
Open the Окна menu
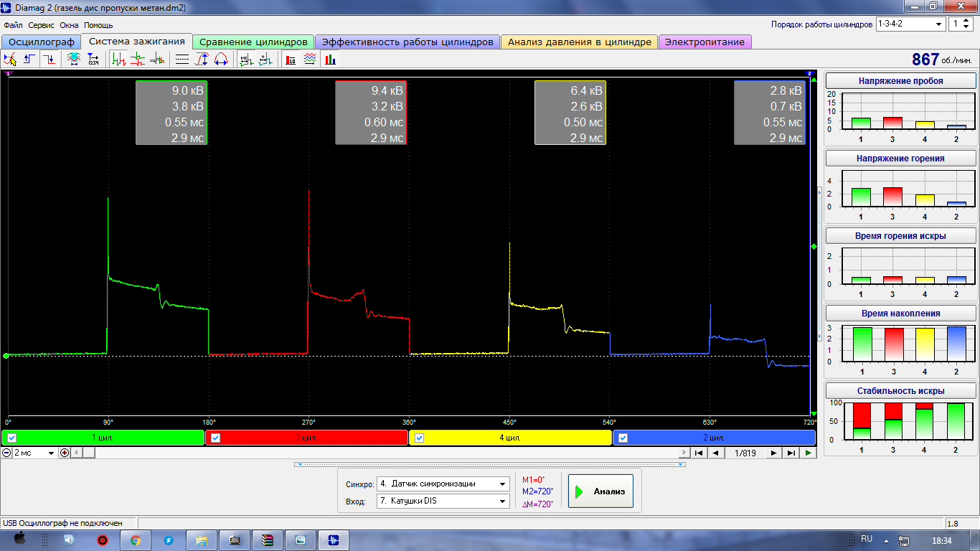point(69,25)
